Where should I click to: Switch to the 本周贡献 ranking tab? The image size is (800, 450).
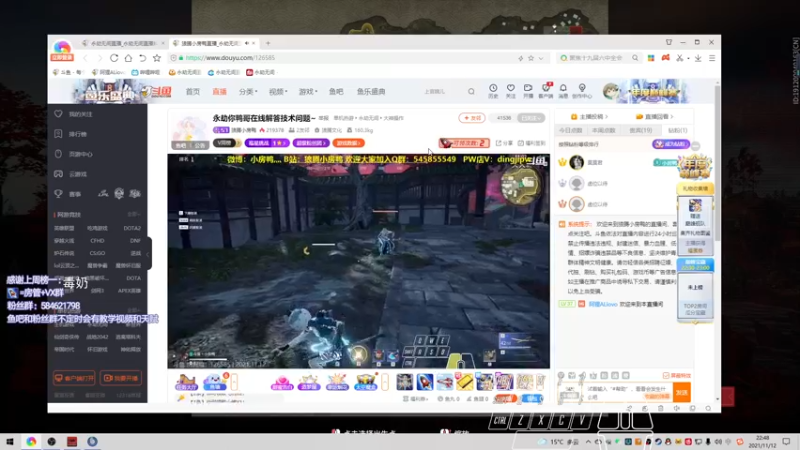pyautogui.click(x=604, y=131)
